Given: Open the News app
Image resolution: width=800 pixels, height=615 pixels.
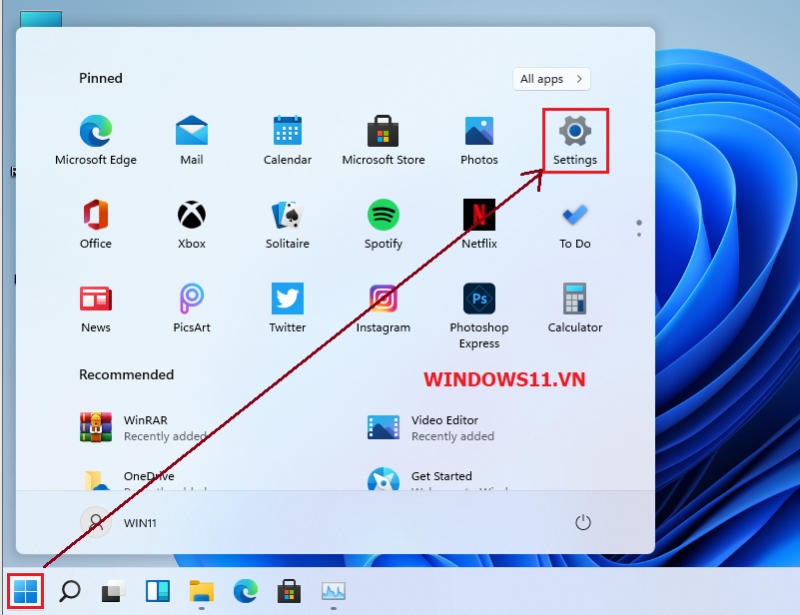Looking at the screenshot, I should [x=95, y=308].
